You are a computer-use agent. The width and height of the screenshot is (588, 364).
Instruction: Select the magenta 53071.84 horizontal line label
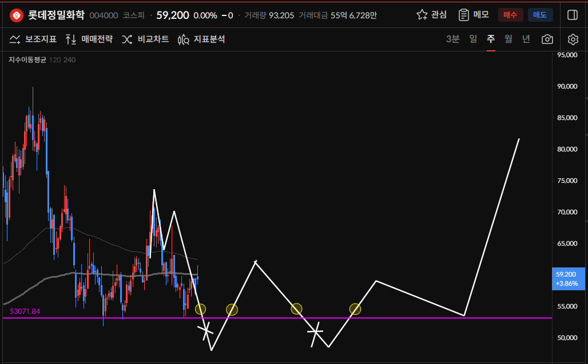point(25,311)
